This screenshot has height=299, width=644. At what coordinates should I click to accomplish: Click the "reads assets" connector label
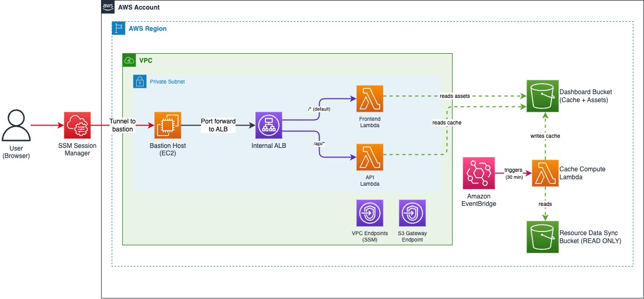(x=455, y=96)
